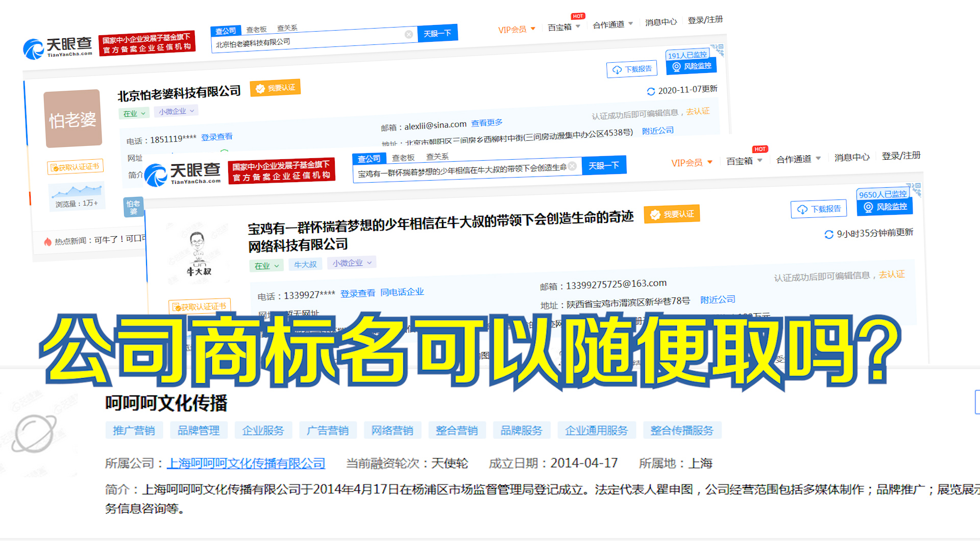This screenshot has height=551, width=980.
Task: Click the flame icon beside 热点新闻
Action: click(x=47, y=242)
